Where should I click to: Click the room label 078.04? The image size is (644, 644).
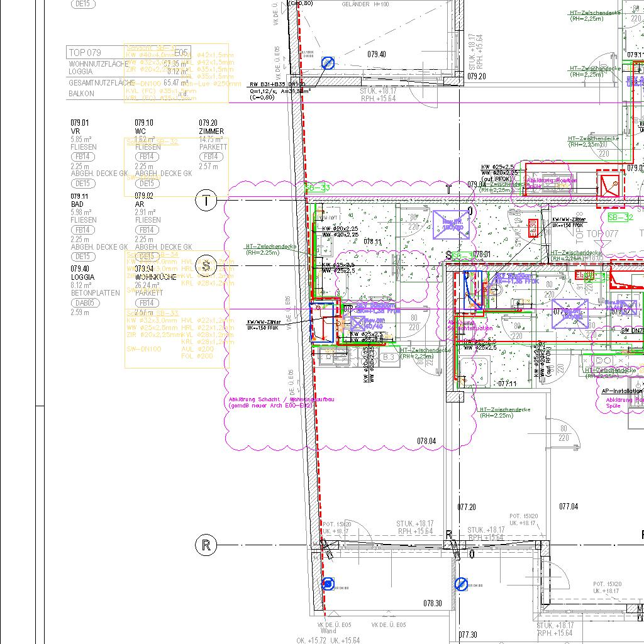426,441
